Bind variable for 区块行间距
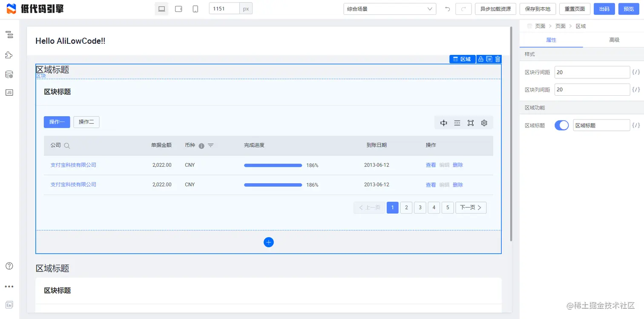Screen dimensions: 644x319 click(636, 72)
